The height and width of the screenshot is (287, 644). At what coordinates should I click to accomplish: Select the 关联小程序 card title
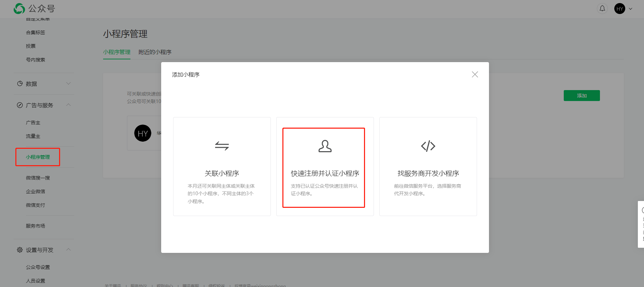pos(222,173)
